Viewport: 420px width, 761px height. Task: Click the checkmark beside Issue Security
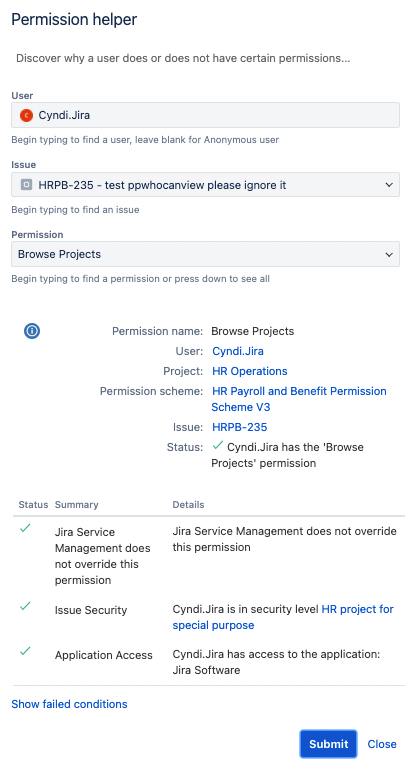click(25, 606)
